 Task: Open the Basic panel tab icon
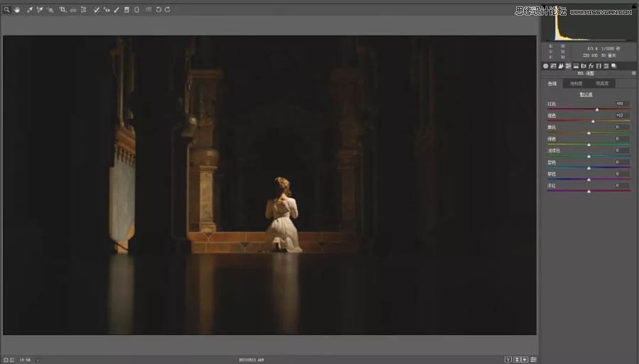[x=546, y=65]
